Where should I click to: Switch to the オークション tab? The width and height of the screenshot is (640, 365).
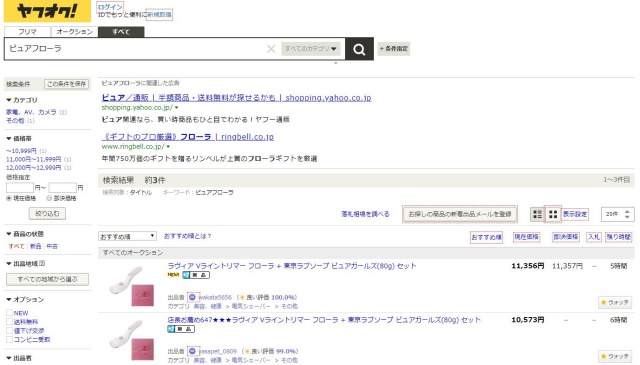coord(74,32)
